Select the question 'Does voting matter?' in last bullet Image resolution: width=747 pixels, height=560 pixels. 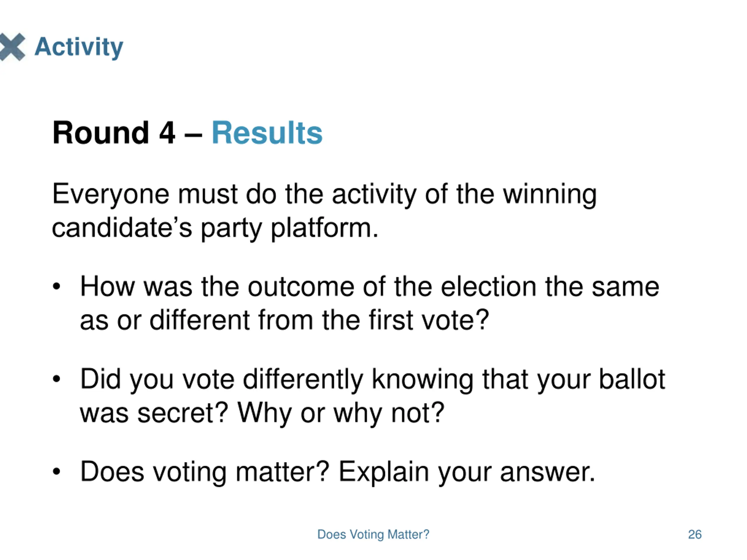[205, 472]
